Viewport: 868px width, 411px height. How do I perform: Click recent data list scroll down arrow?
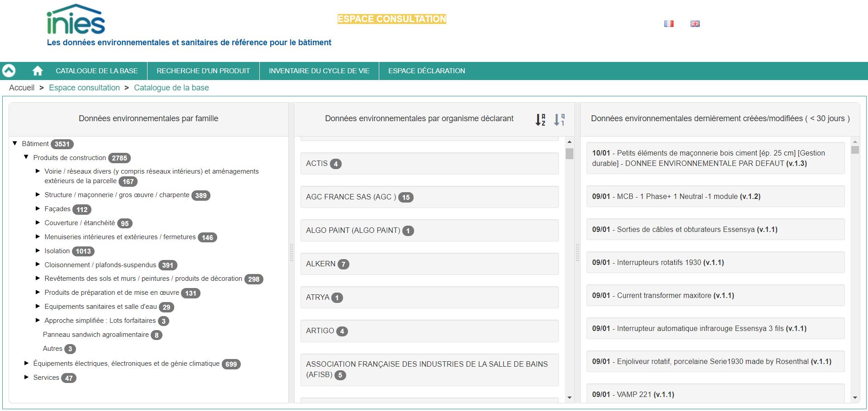pyautogui.click(x=855, y=398)
